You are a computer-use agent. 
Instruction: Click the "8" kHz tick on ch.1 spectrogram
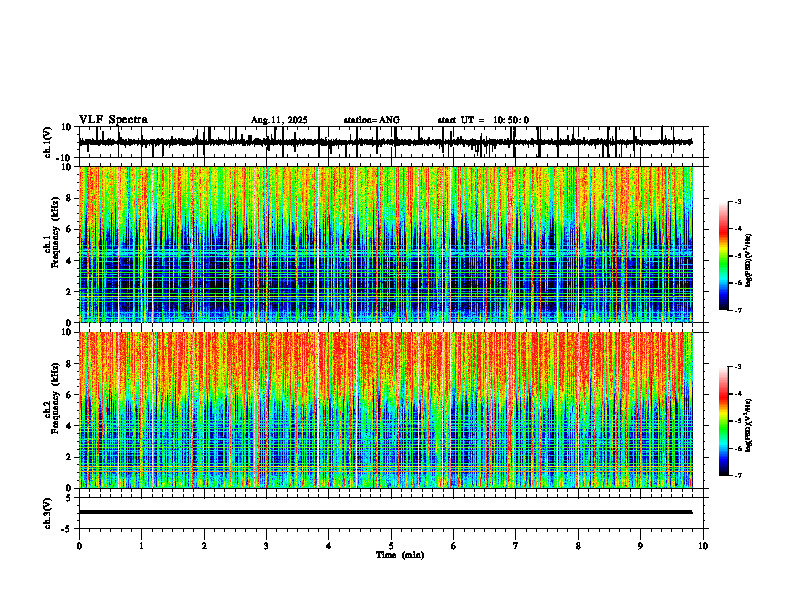pyautogui.click(x=69, y=198)
